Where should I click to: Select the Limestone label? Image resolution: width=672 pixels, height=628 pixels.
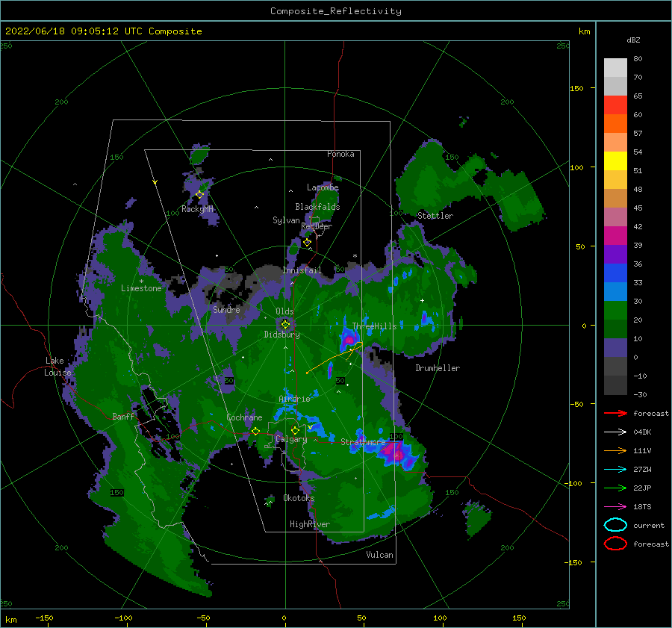click(x=141, y=288)
